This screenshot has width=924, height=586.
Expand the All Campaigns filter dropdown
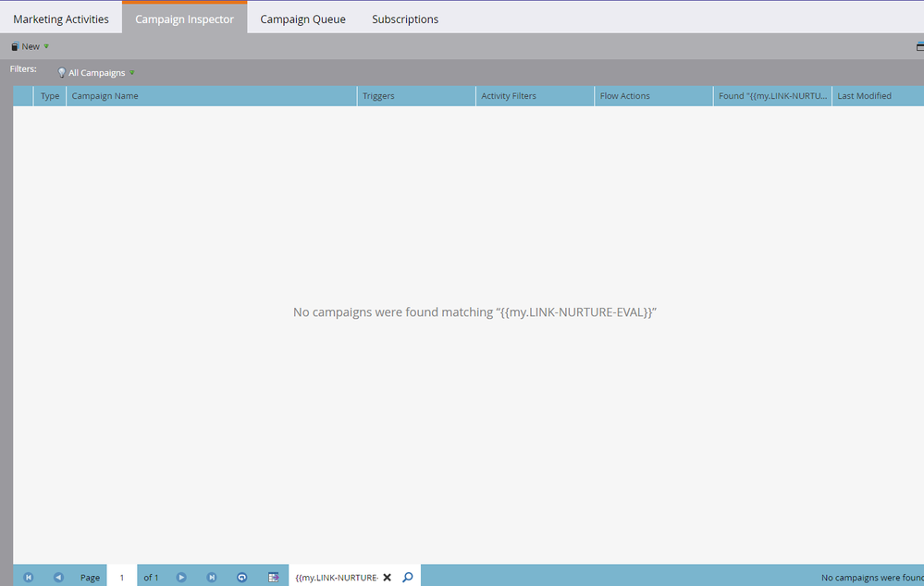96,72
